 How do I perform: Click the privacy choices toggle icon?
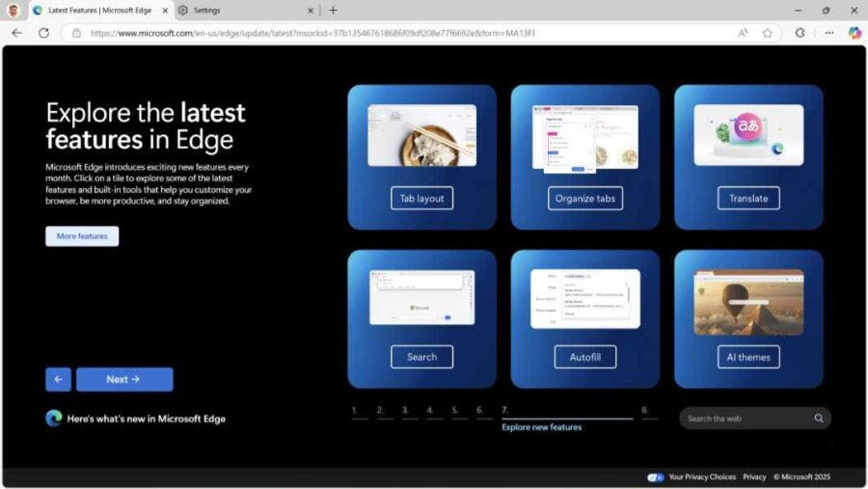point(656,476)
